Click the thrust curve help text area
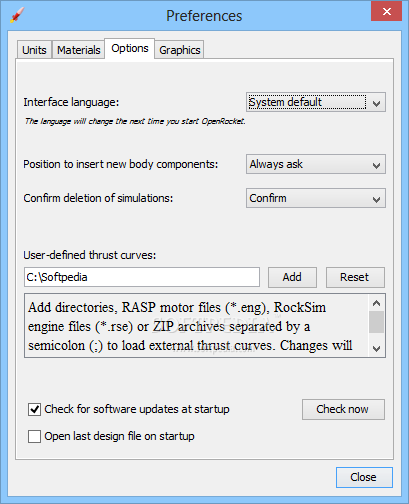Image resolution: width=409 pixels, height=504 pixels. 197,326
